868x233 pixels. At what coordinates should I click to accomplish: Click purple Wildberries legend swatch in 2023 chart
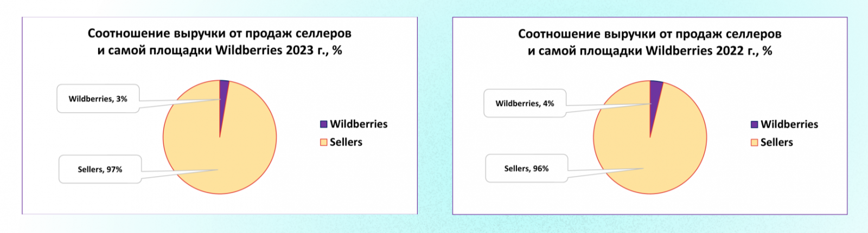pos(324,124)
